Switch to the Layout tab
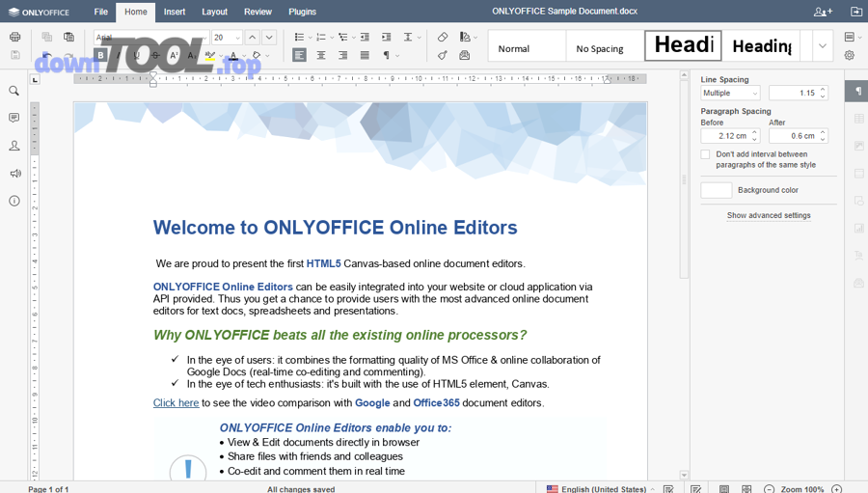 click(x=214, y=12)
